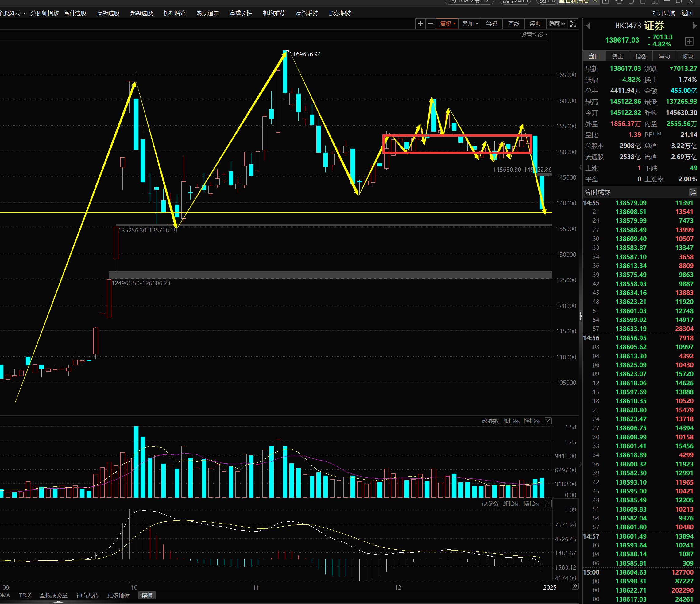Select the 板块 tab

pyautogui.click(x=687, y=57)
